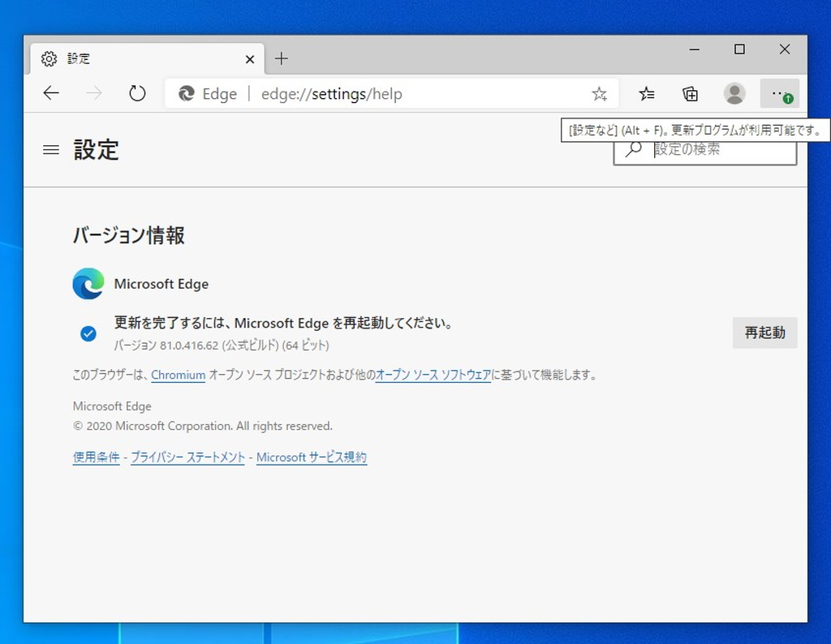
Task: Click the Microsoft Edge logo
Action: (x=88, y=284)
